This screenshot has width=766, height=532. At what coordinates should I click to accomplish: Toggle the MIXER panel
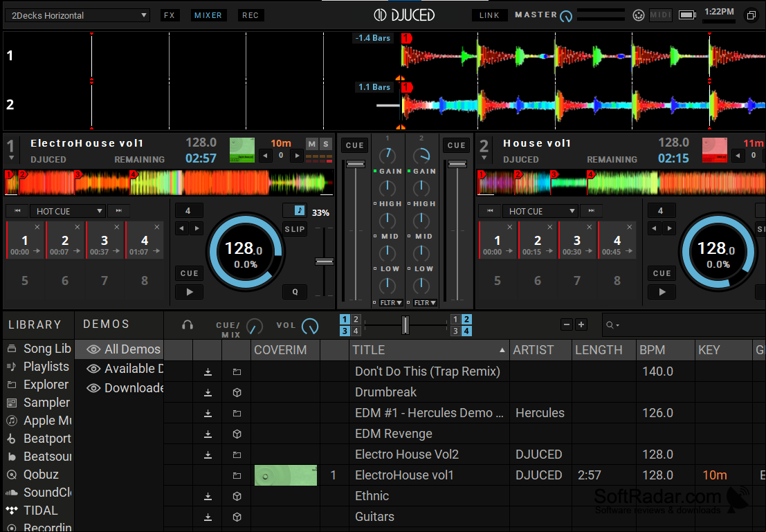click(208, 15)
